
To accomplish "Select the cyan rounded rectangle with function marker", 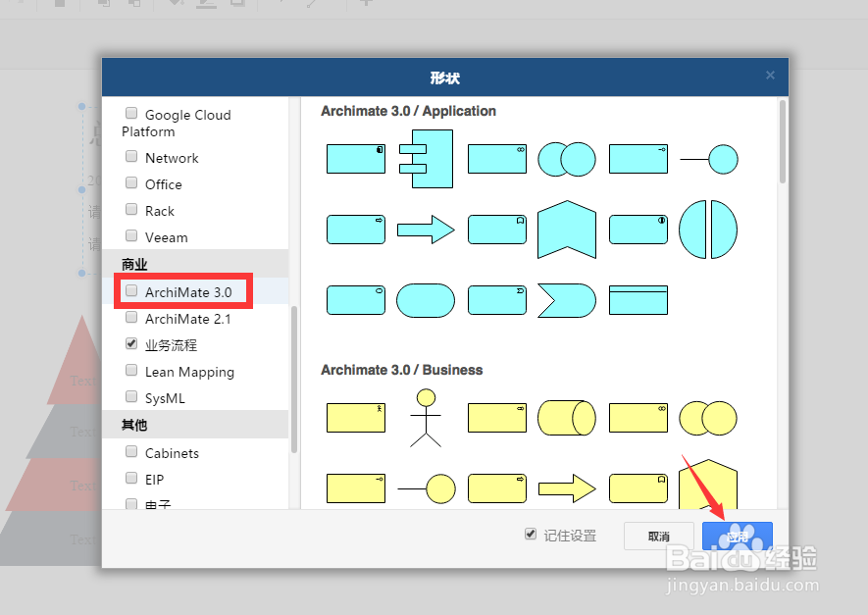I will (497, 230).
